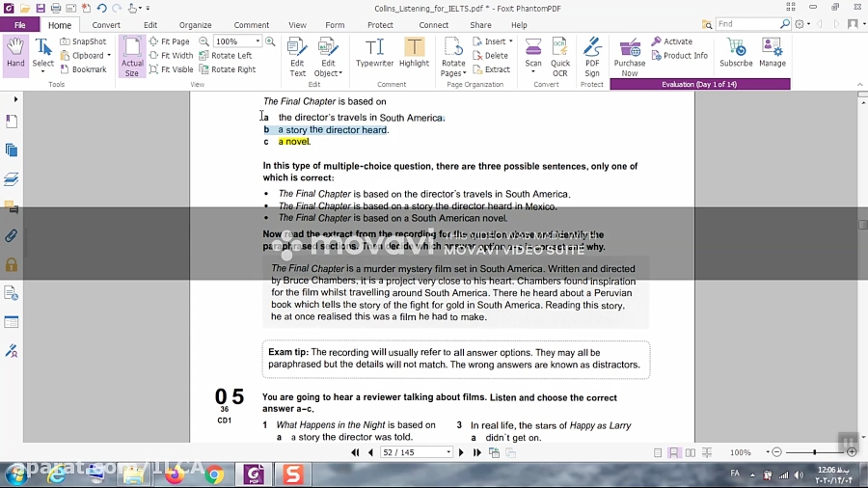The width and height of the screenshot is (868, 488).
Task: Take a SnapShot of the page
Action: click(83, 41)
